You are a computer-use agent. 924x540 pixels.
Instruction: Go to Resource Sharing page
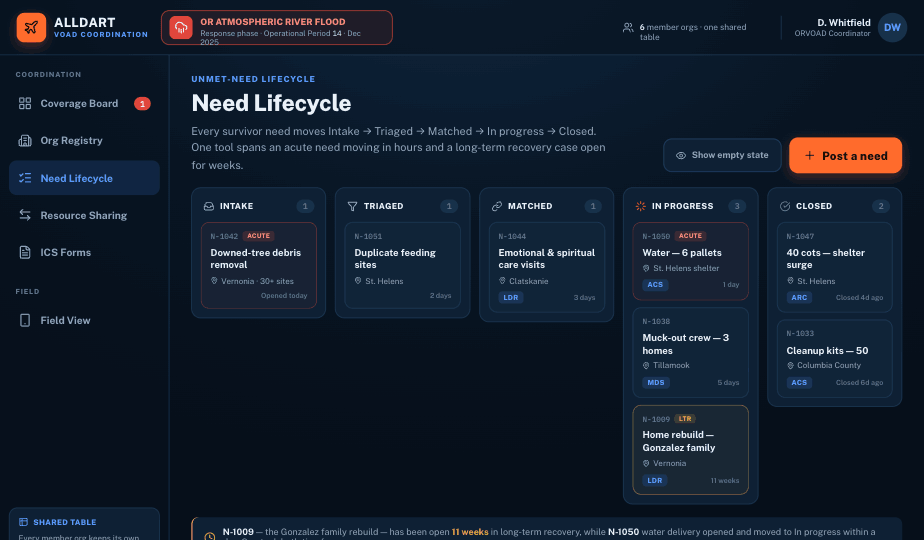pyautogui.click(x=84, y=215)
